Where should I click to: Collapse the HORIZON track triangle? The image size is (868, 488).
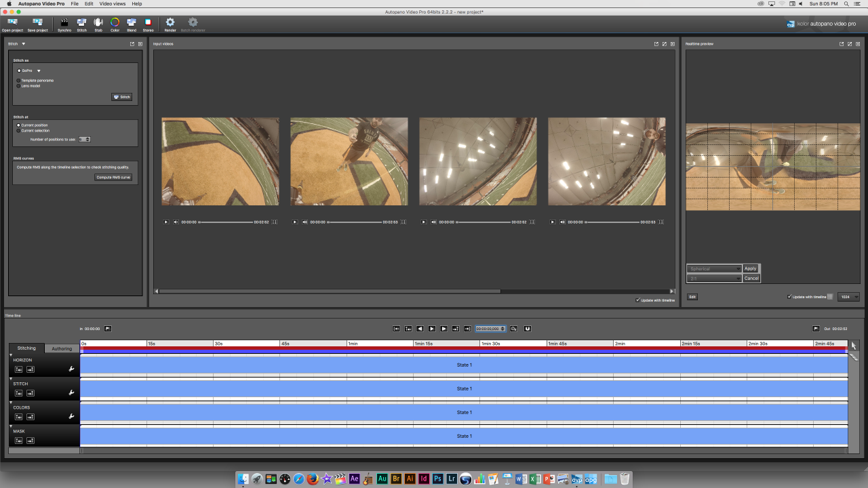pyautogui.click(x=11, y=354)
